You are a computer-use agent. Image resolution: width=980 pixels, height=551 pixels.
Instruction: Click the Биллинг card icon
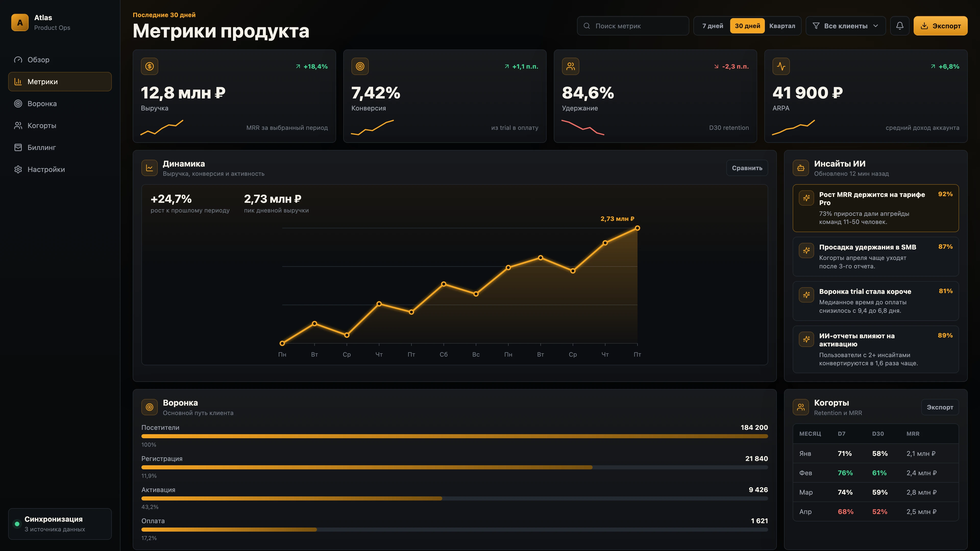click(18, 147)
